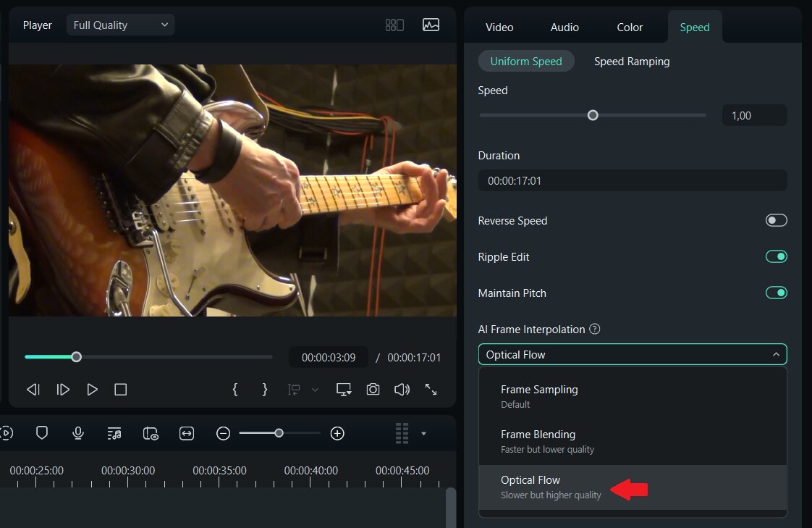Switch to the Color tab
Image resolution: width=812 pixels, height=528 pixels.
pyautogui.click(x=630, y=28)
